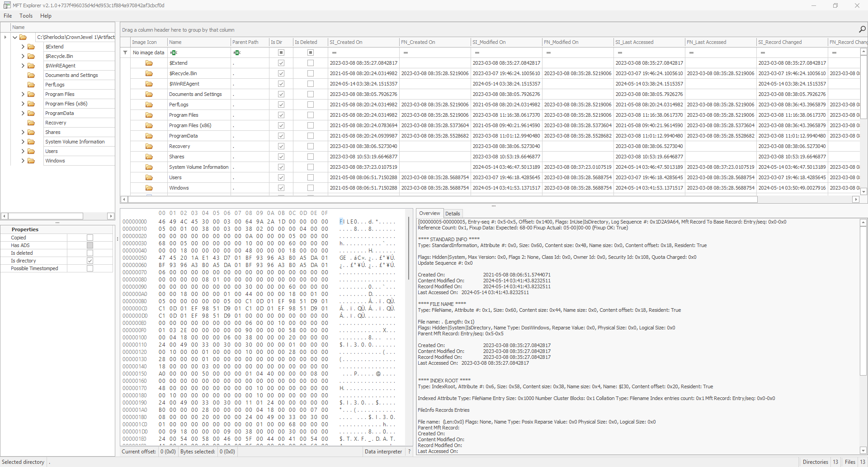Click the question mark help button by Data interpreter
This screenshot has height=467, width=868.
pyautogui.click(x=410, y=451)
